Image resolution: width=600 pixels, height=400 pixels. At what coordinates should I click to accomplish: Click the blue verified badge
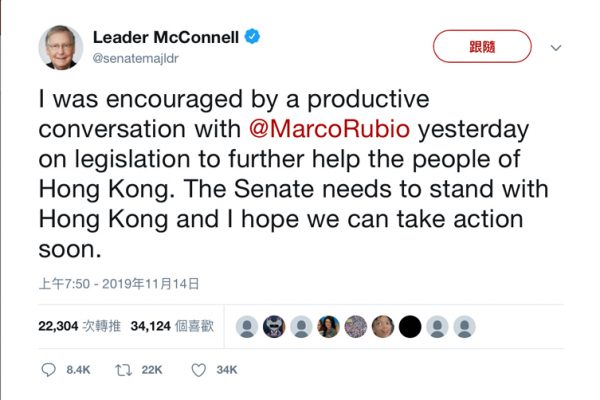(x=255, y=37)
